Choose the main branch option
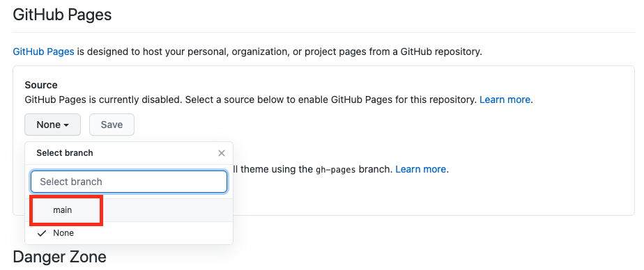This screenshot has width=644, height=270. (128, 210)
